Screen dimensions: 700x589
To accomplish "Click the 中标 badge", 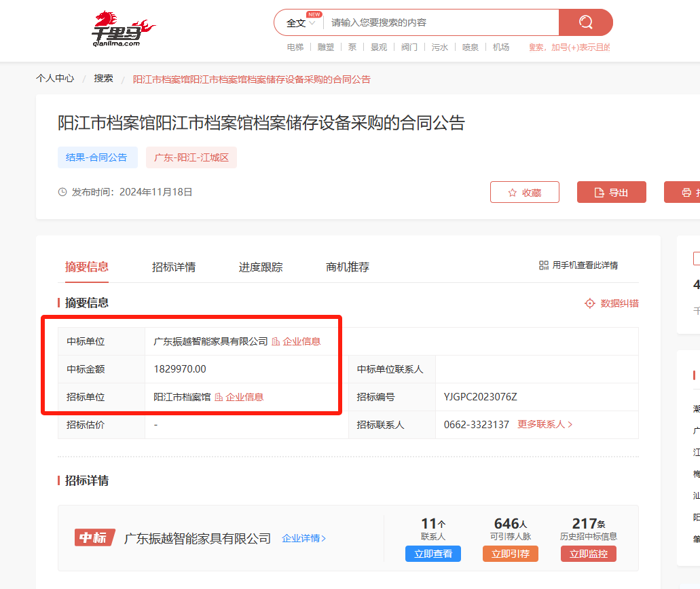I will pyautogui.click(x=94, y=537).
